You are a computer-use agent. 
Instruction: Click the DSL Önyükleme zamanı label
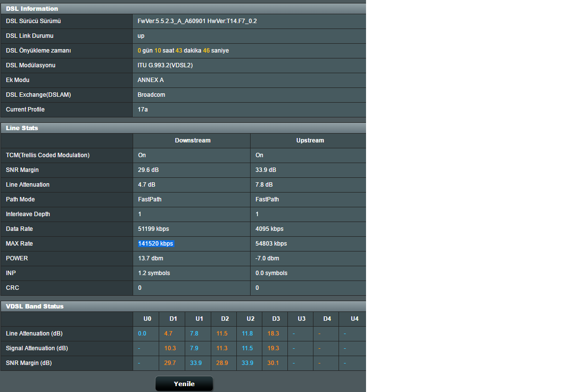(x=38, y=51)
